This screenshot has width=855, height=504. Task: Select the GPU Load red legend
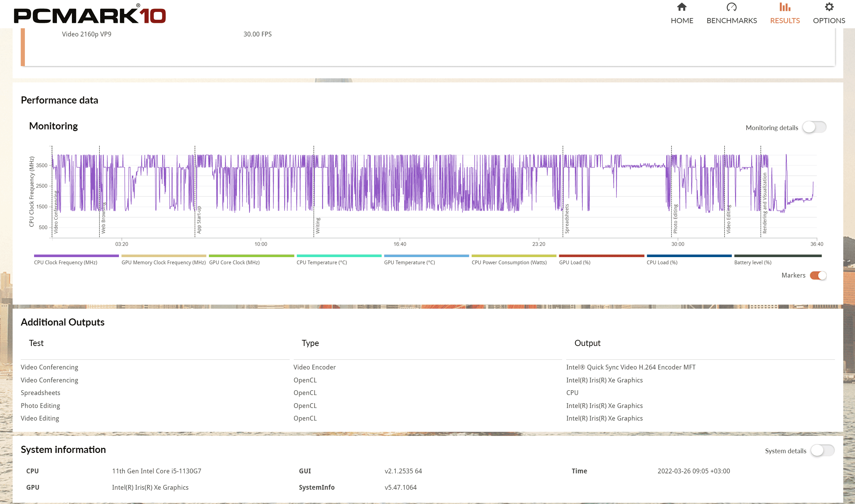pyautogui.click(x=601, y=256)
